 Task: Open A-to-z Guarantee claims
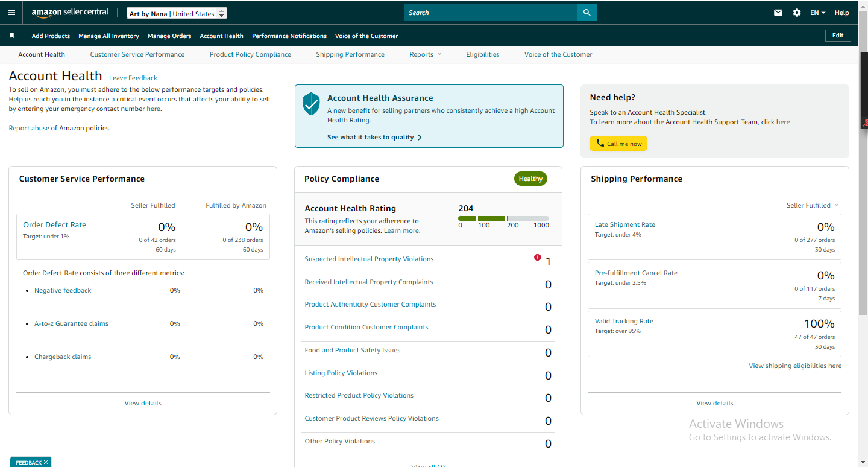click(71, 323)
